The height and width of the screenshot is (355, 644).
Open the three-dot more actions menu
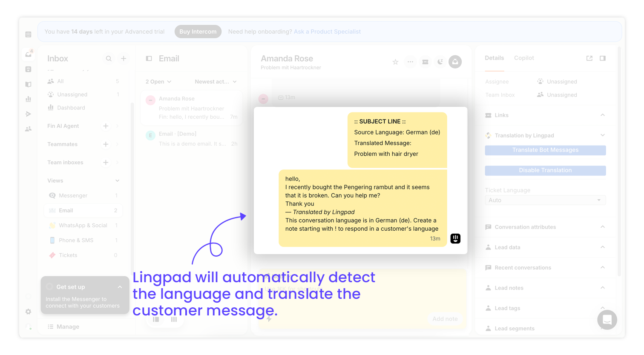pyautogui.click(x=410, y=62)
